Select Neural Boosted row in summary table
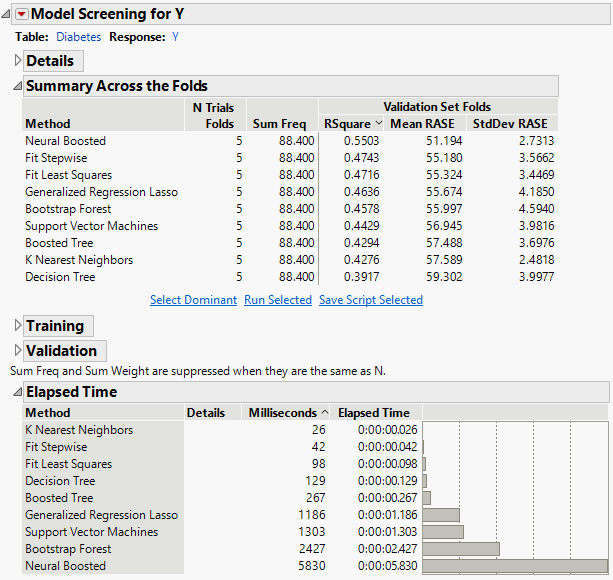The width and height of the screenshot is (613, 580). 65,141
